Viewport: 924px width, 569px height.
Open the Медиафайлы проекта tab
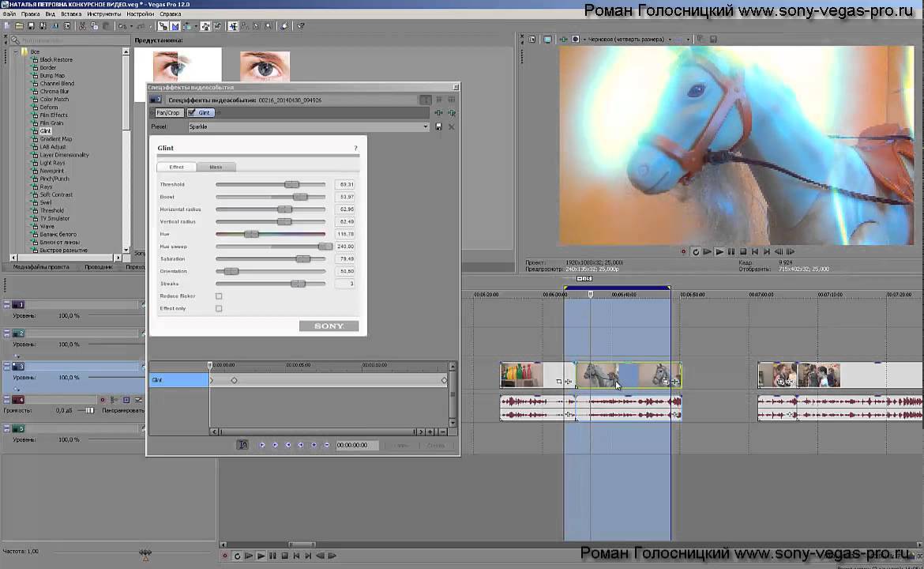click(41, 267)
